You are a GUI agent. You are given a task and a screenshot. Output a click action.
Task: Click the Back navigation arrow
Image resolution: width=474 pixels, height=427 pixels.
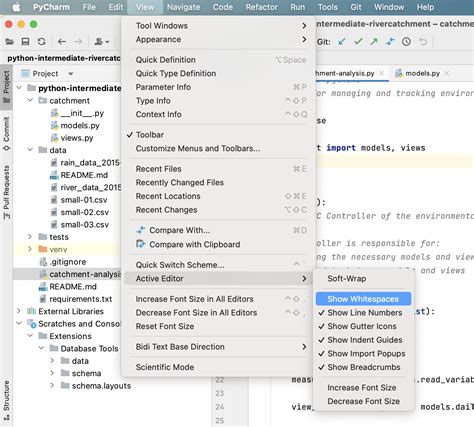[62, 42]
